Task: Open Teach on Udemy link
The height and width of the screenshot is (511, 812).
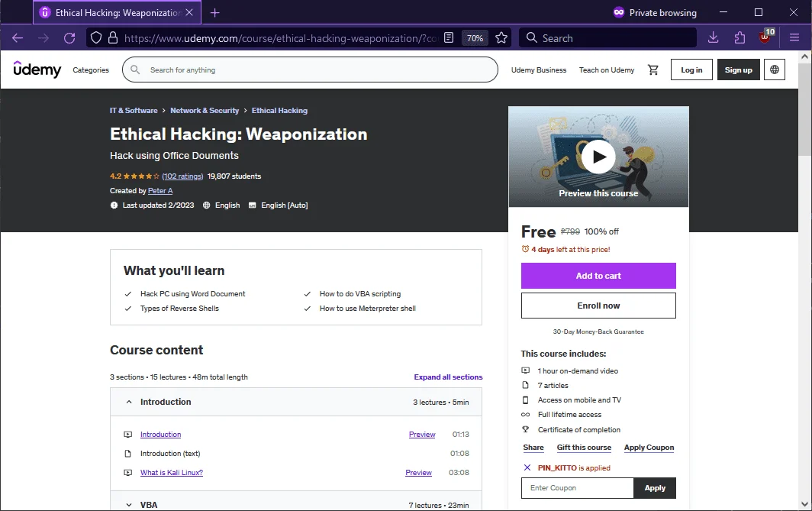Action: pos(607,70)
